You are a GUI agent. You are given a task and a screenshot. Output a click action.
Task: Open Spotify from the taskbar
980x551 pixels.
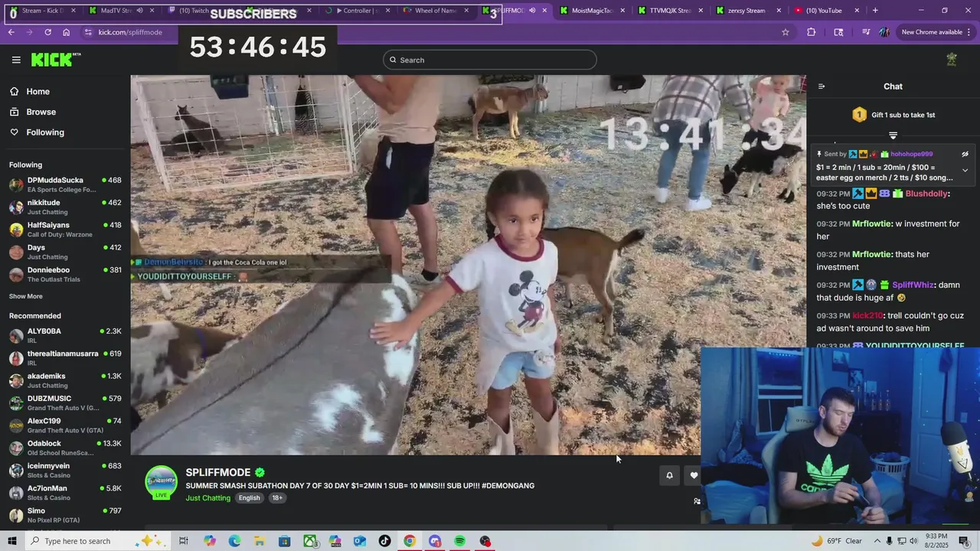coord(460,541)
